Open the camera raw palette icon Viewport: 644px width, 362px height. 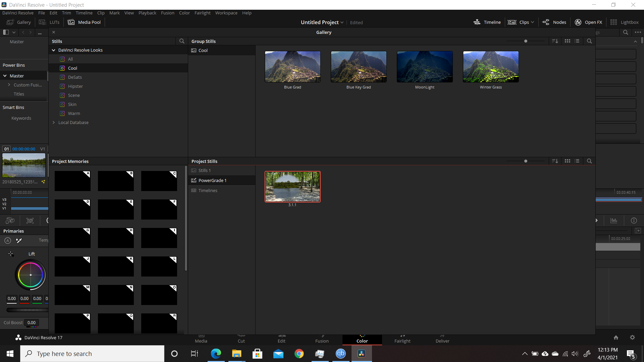10,221
